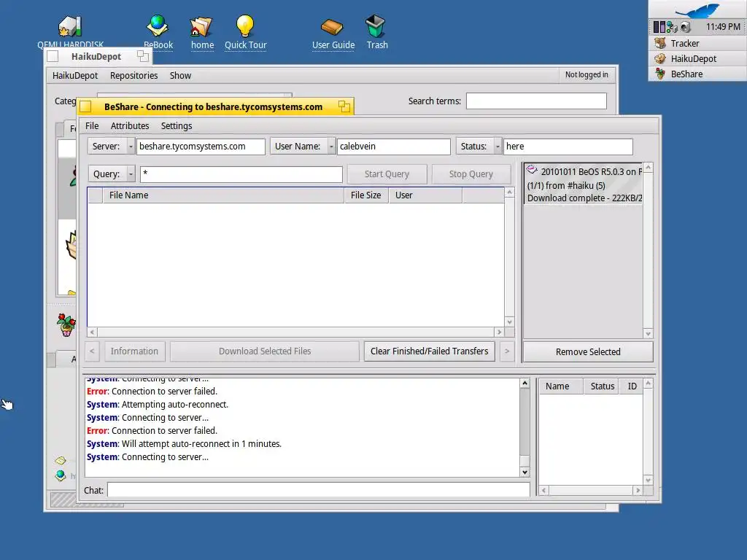Open the BeShare File menu
Image resolution: width=747 pixels, height=560 pixels.
(x=92, y=125)
